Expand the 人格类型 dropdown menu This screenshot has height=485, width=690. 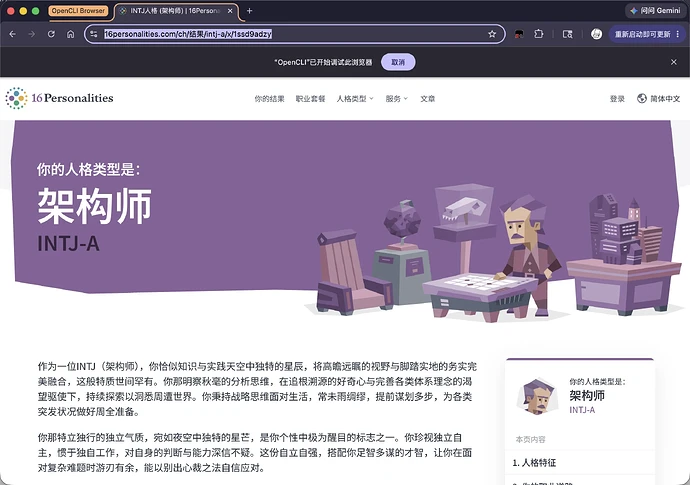(355, 99)
